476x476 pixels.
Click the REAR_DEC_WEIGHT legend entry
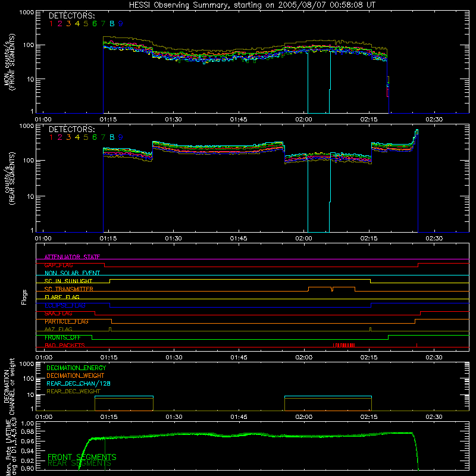[73, 392]
